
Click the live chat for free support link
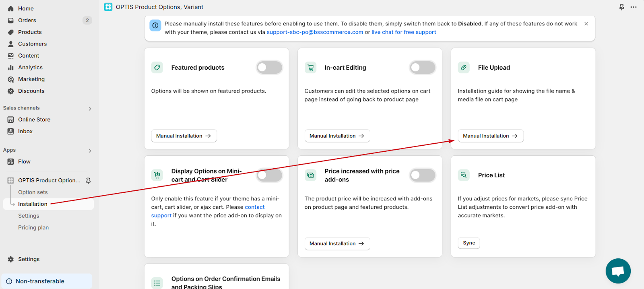(x=404, y=32)
